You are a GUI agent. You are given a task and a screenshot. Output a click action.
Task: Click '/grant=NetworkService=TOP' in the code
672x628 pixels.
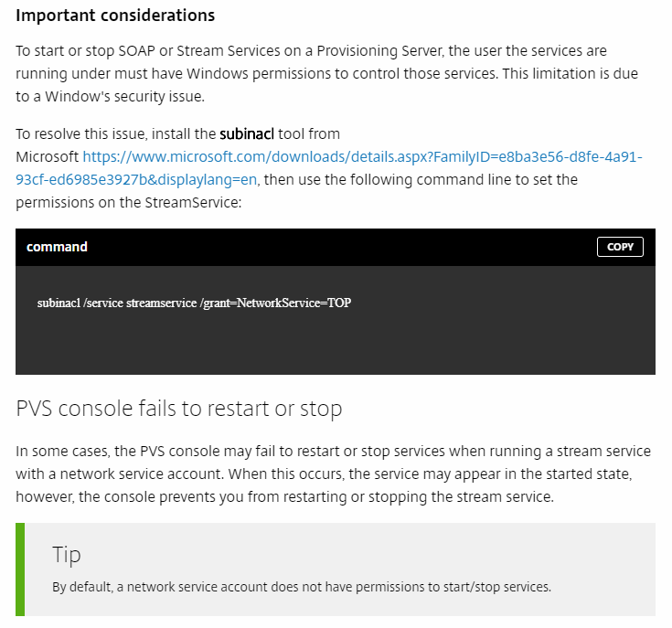274,303
